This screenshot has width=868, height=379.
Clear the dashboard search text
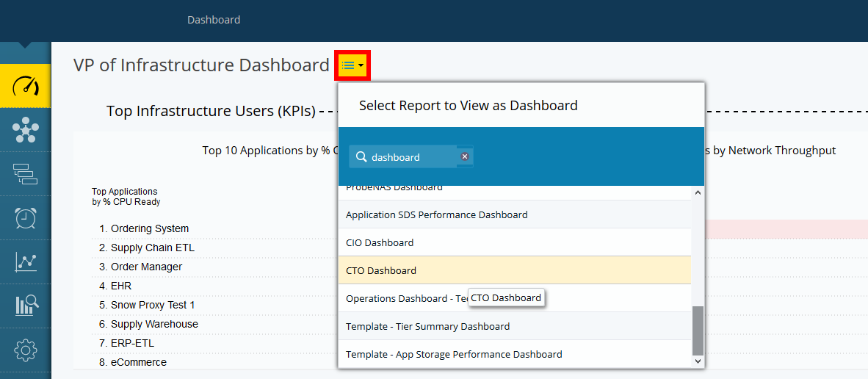pyautogui.click(x=465, y=156)
